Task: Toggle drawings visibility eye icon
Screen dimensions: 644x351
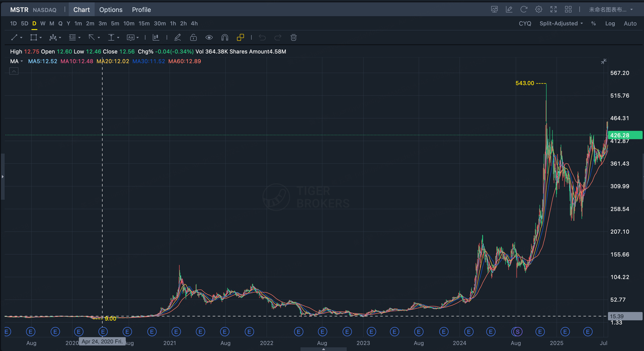Action: (209, 37)
